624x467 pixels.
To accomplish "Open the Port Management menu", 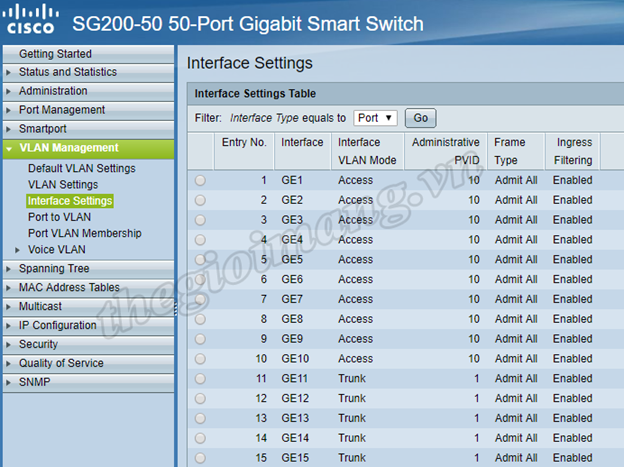I will (88, 110).
